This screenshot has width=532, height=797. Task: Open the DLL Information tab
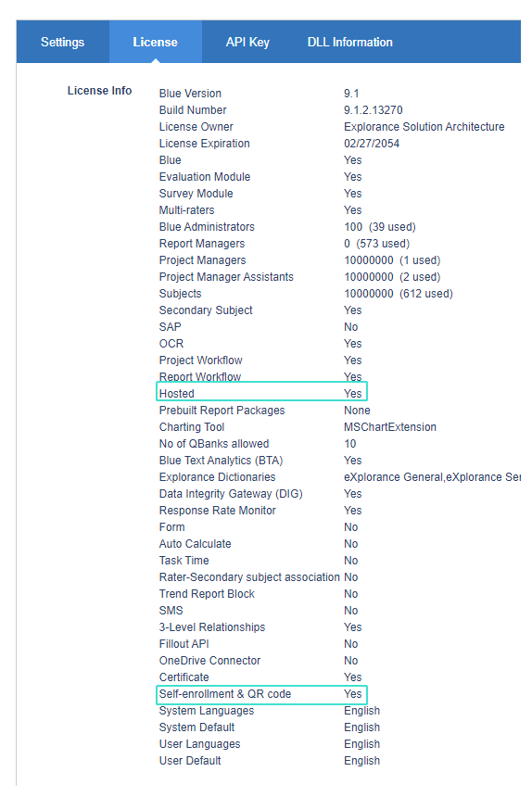[350, 43]
